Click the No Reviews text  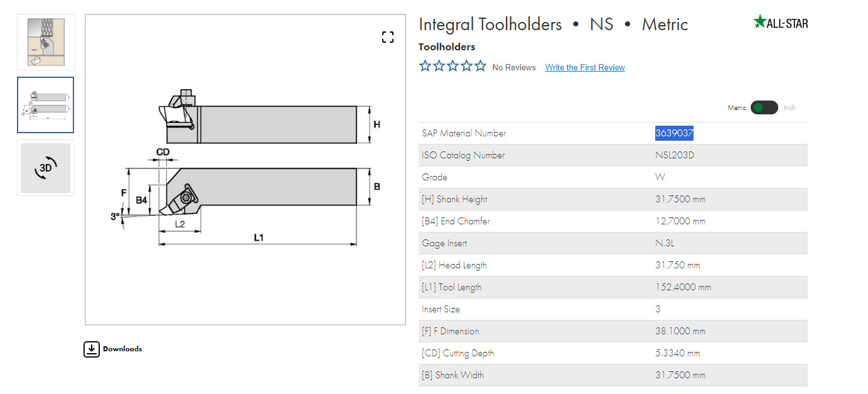[x=514, y=68]
